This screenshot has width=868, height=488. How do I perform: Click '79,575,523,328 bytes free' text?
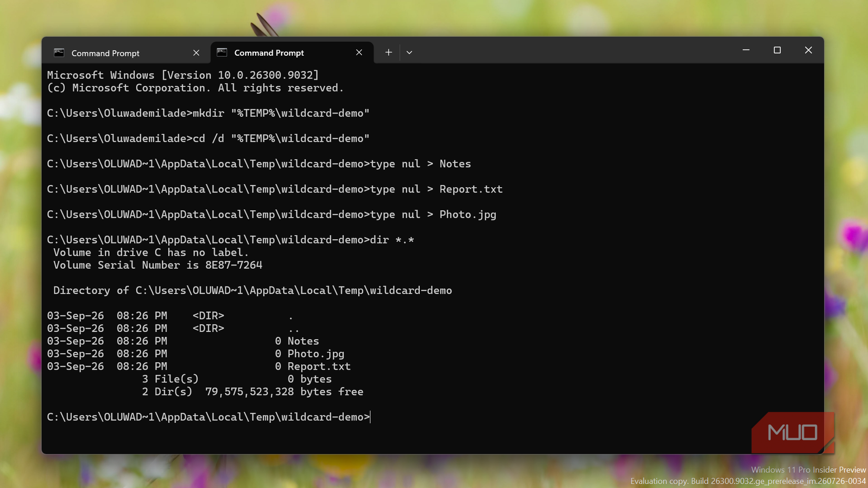[284, 392]
